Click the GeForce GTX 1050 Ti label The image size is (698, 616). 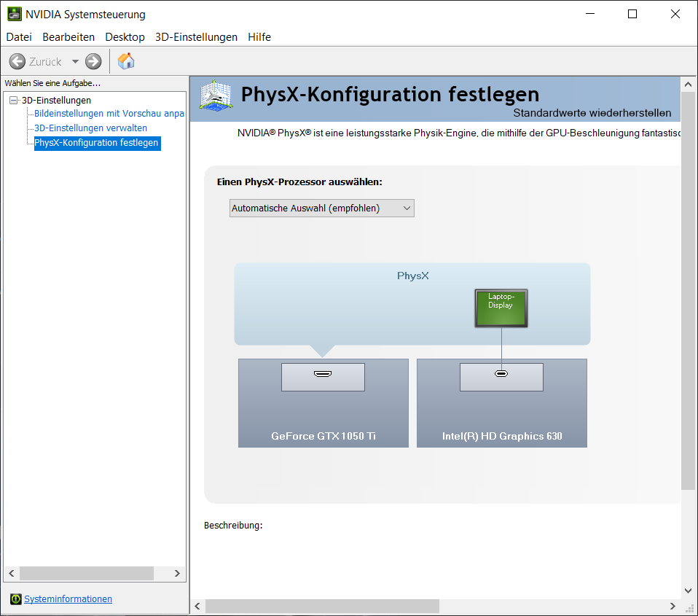pyautogui.click(x=323, y=436)
